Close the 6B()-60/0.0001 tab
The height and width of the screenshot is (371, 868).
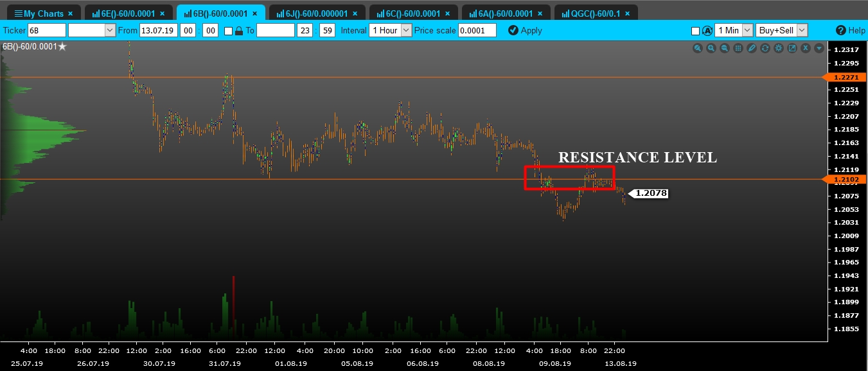255,13
